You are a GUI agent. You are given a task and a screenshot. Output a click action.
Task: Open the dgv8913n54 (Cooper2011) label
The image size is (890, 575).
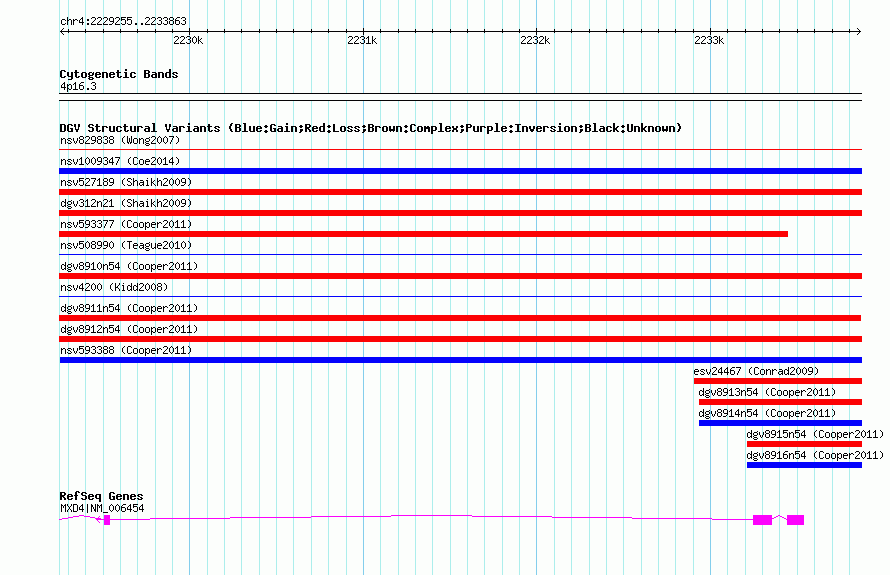tap(767, 392)
